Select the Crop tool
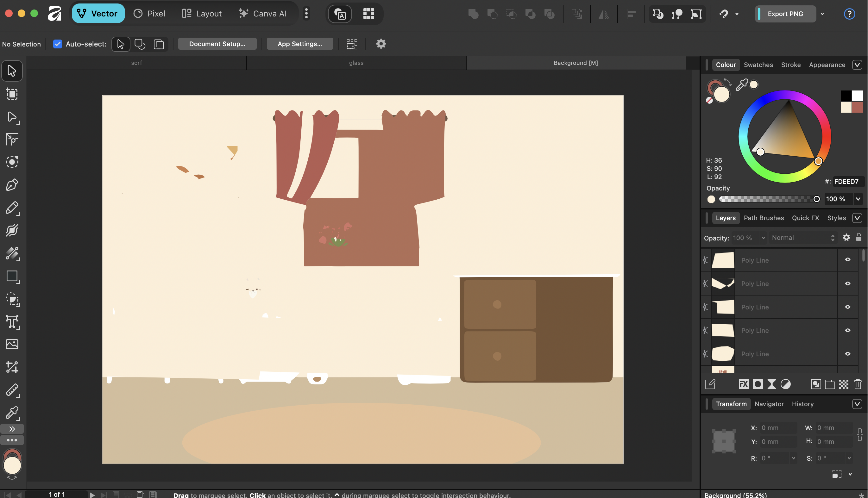This screenshot has height=498, width=868. [x=12, y=367]
